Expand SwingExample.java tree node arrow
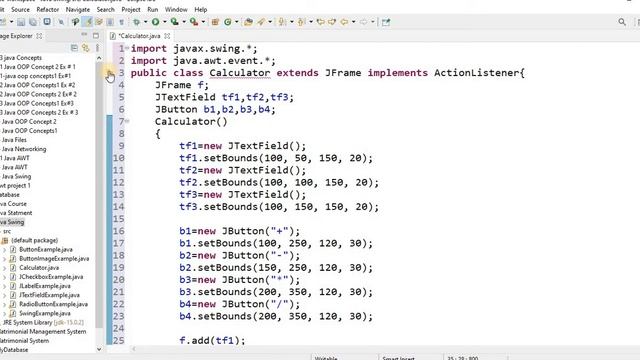 point(4,313)
